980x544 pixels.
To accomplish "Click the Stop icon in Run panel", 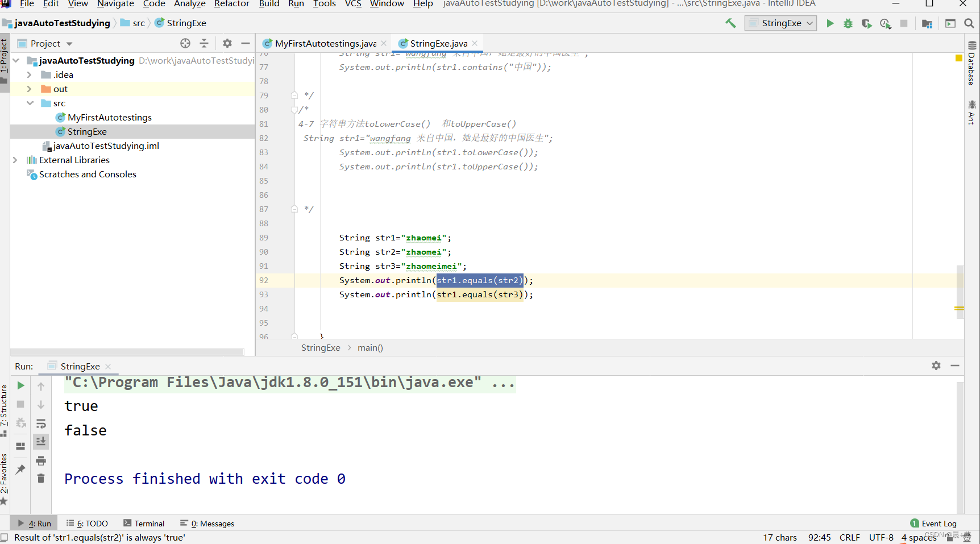I will tap(20, 404).
